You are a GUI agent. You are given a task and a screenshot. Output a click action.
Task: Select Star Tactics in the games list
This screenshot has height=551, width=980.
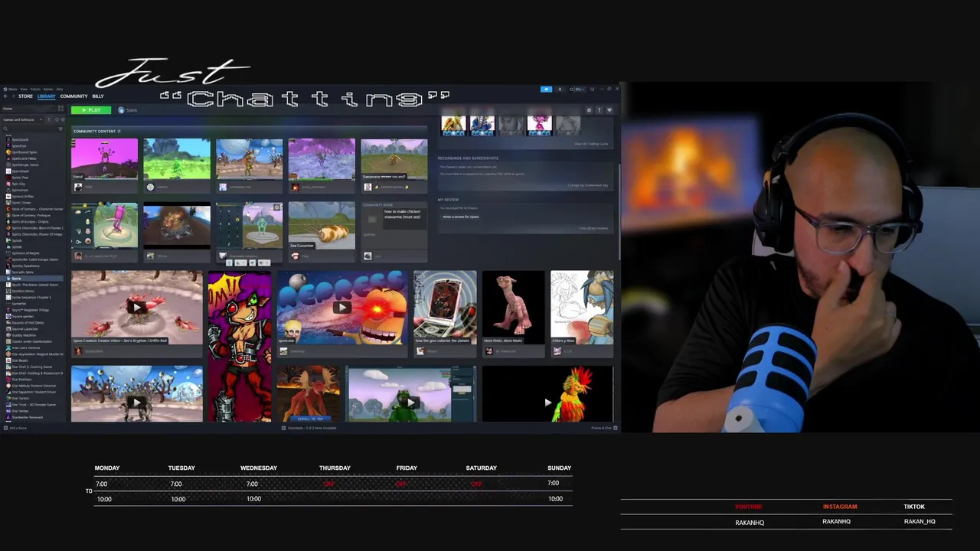[x=18, y=399]
